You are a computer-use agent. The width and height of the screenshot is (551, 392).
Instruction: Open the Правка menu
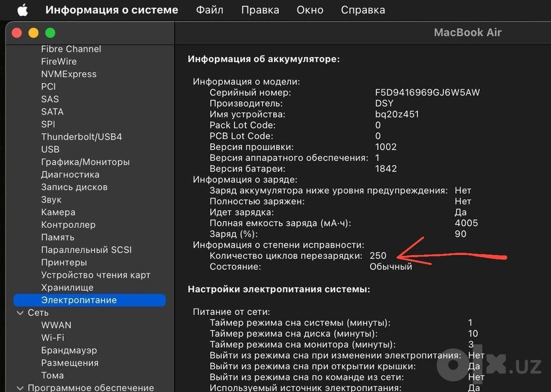[x=260, y=10]
